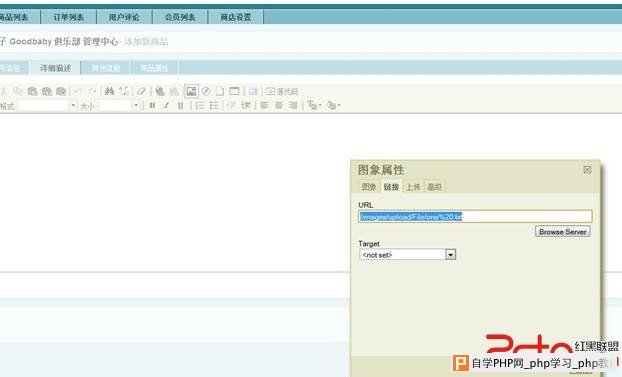
Task: Open the text color picker arrow
Action: (x=320, y=106)
